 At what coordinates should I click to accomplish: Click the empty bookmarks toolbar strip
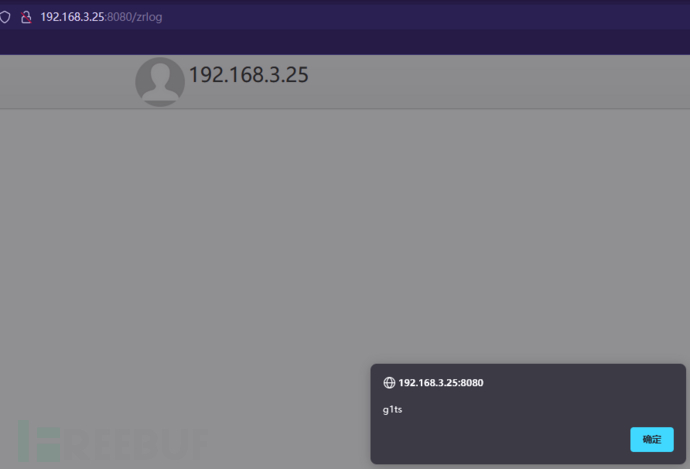click(x=345, y=42)
